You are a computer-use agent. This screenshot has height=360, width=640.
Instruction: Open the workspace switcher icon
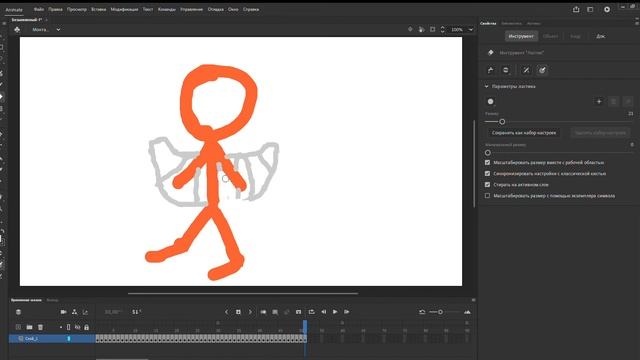[590, 9]
